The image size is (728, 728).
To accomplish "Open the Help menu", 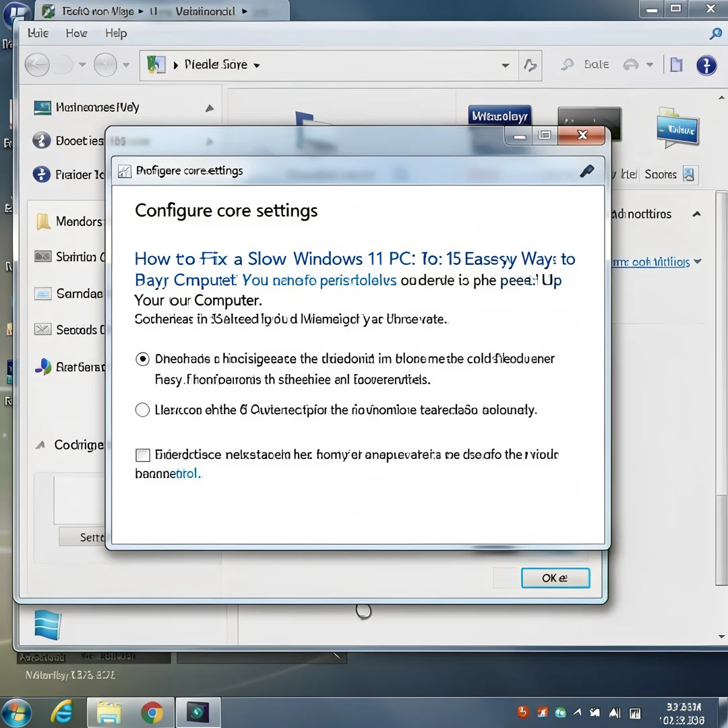I will pos(116,33).
